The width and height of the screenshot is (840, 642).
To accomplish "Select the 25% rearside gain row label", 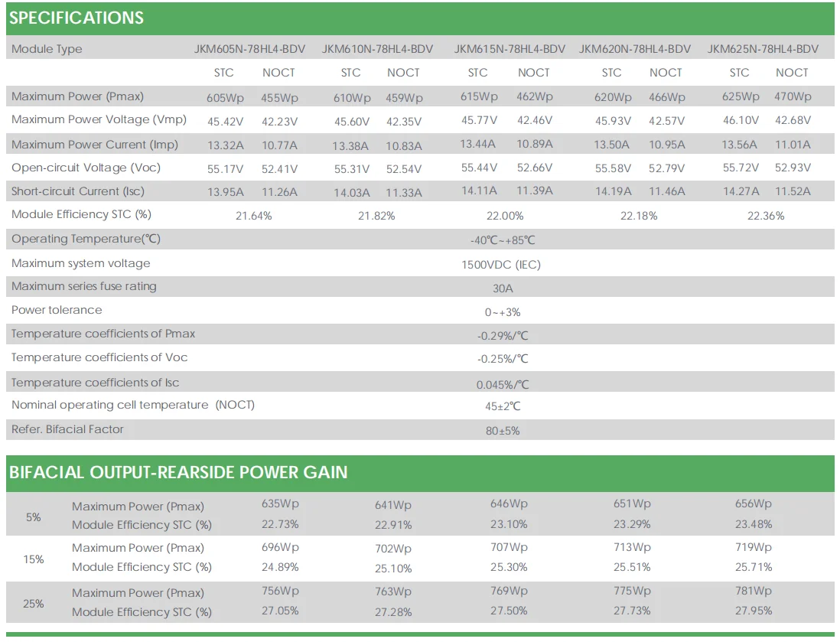I will [34, 603].
